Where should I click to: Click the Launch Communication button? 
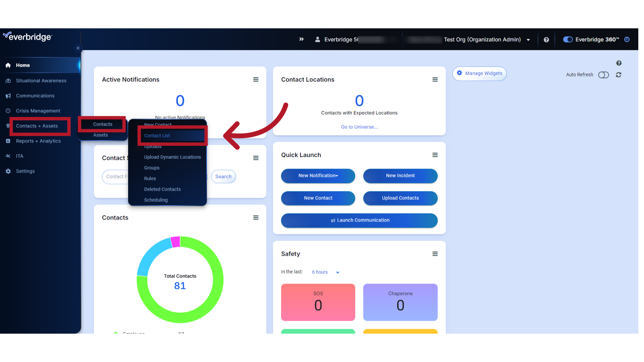359,220
